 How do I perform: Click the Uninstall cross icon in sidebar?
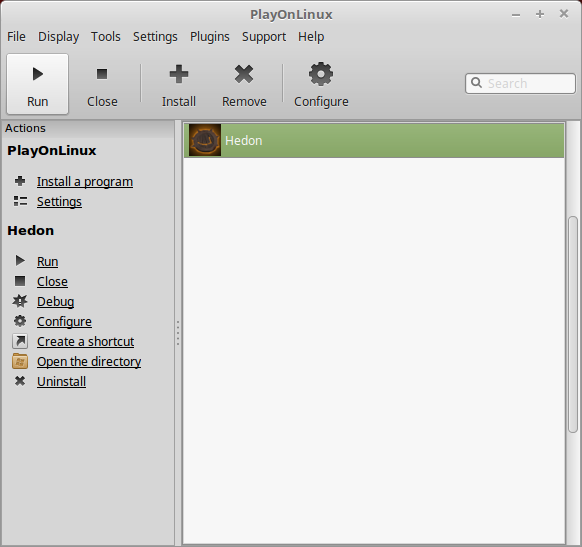20,381
